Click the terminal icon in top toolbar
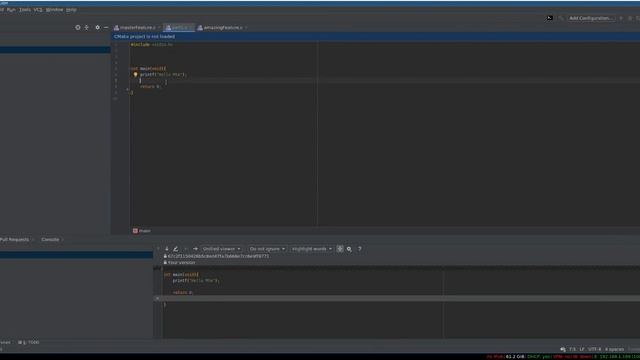 pyautogui.click(x=550, y=18)
